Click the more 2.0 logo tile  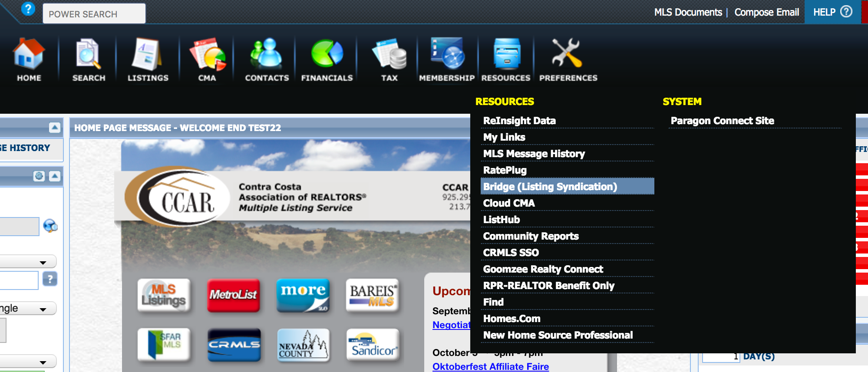click(x=303, y=295)
